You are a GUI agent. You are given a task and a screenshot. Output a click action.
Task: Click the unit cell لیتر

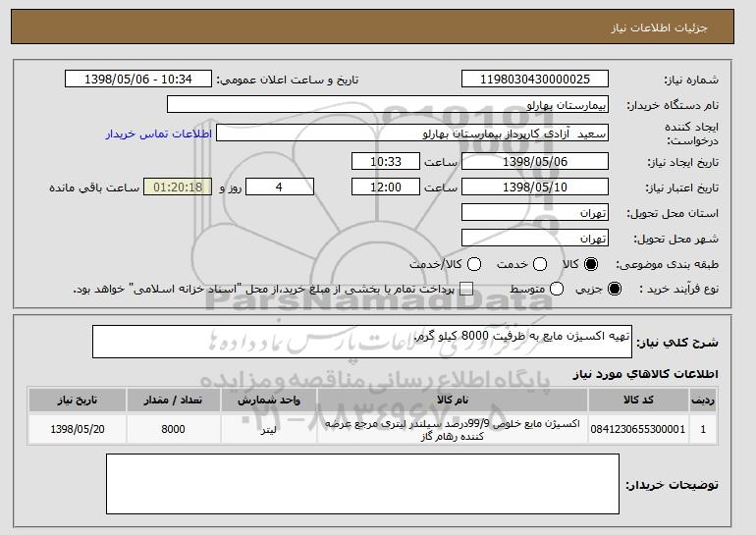[x=269, y=429]
